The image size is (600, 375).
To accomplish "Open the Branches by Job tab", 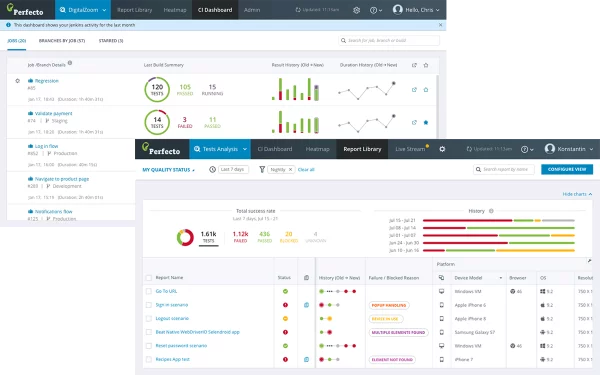I will pyautogui.click(x=62, y=41).
